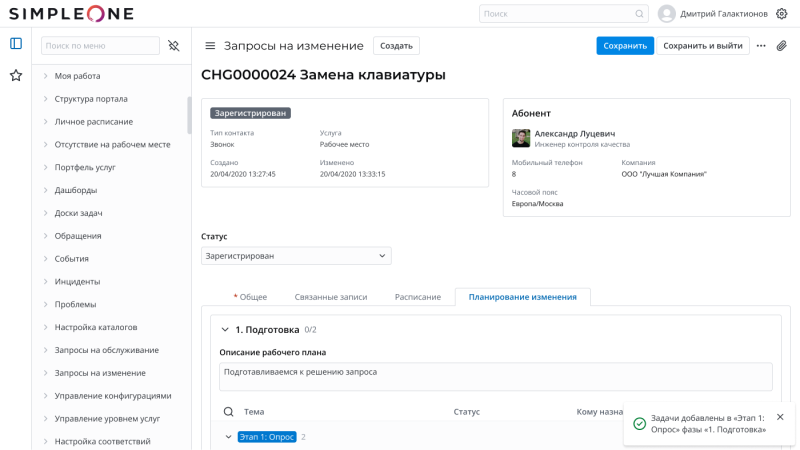800x450 pixels.
Task: Open the three-dots more actions menu
Action: 761,46
